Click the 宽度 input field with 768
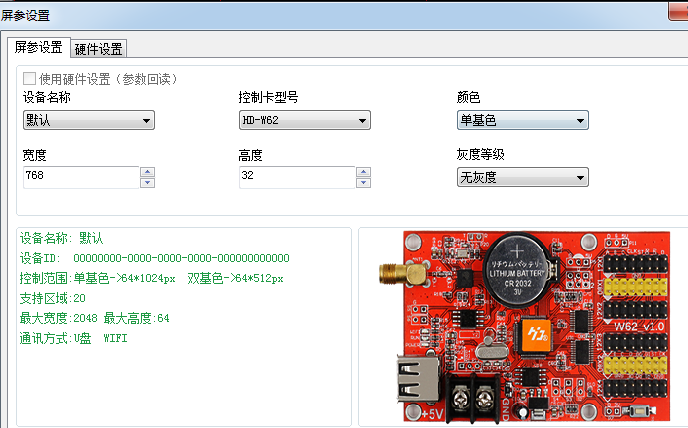 80,177
